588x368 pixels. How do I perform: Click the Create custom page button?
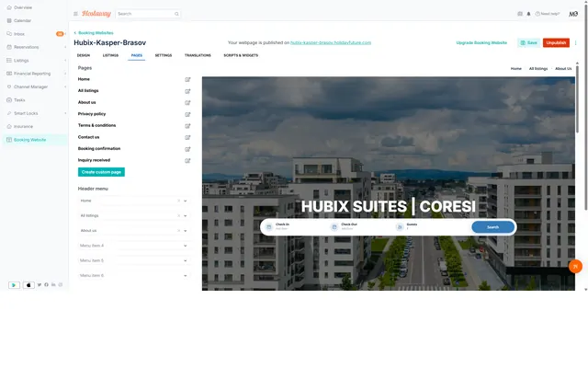(x=101, y=172)
